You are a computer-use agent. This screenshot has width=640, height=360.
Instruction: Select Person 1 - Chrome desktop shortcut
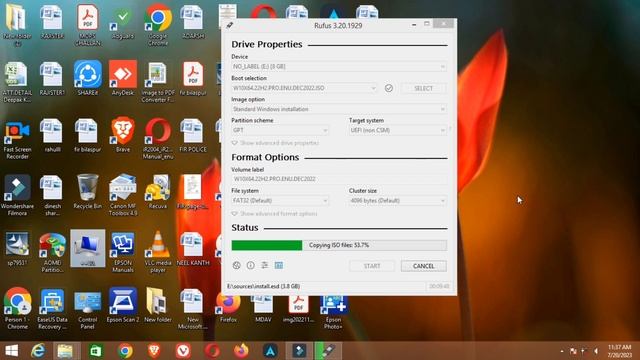tap(17, 309)
